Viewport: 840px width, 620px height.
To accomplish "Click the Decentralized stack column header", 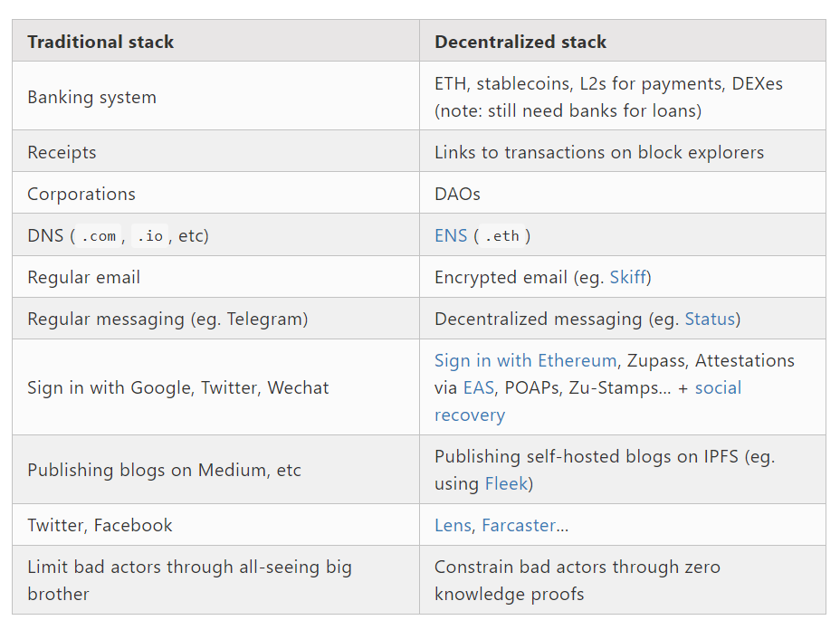I will [520, 42].
